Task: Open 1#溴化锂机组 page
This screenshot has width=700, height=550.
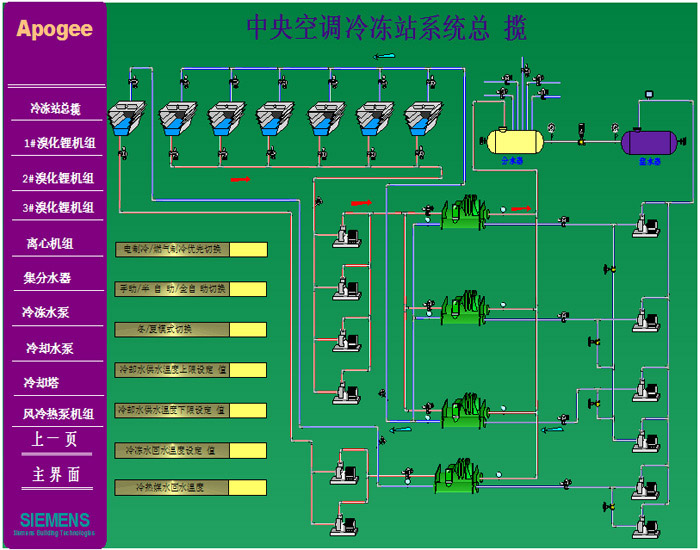Action: tap(59, 143)
